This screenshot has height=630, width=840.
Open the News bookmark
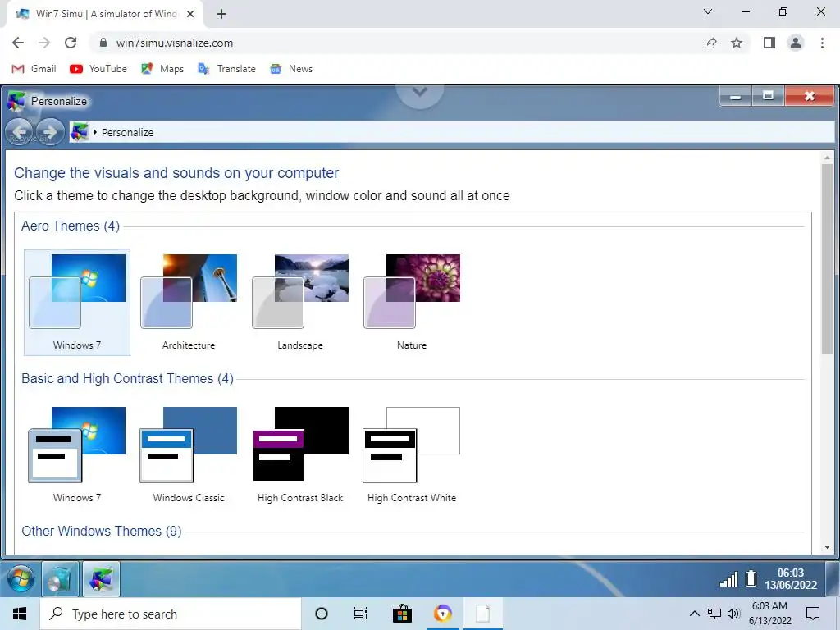[x=291, y=69]
